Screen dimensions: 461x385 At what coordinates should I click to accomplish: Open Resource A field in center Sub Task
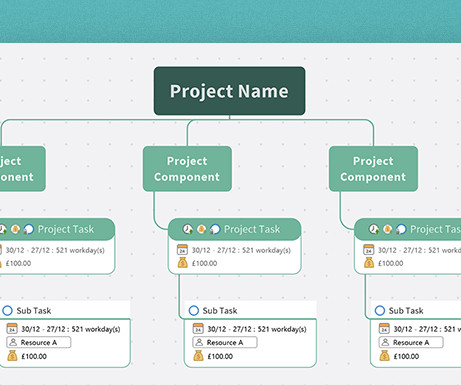[225, 342]
